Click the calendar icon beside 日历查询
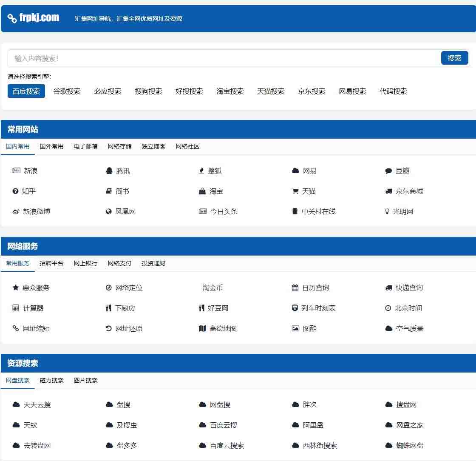Image resolution: width=476 pixels, height=461 pixels. tap(295, 288)
